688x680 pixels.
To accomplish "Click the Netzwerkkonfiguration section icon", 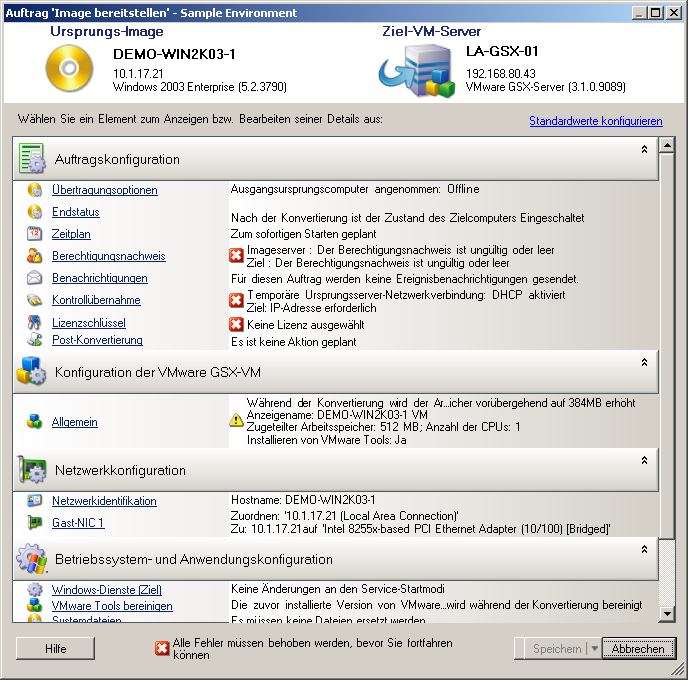I will pyautogui.click(x=32, y=469).
